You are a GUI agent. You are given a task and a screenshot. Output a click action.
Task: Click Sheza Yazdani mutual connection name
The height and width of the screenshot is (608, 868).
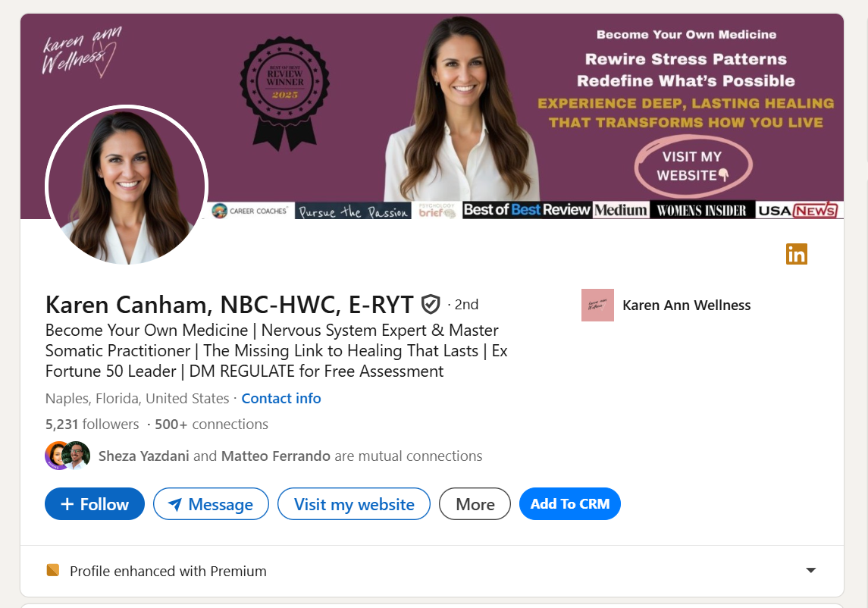(x=144, y=456)
